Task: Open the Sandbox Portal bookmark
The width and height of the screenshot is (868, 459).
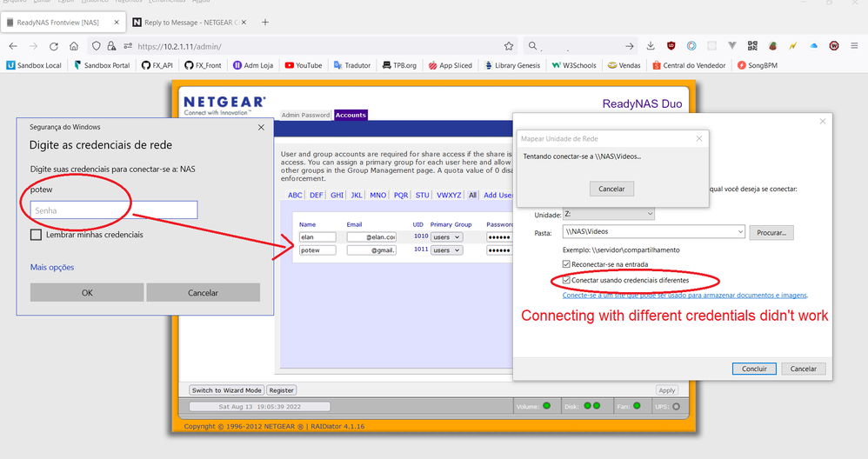Action: click(x=102, y=65)
